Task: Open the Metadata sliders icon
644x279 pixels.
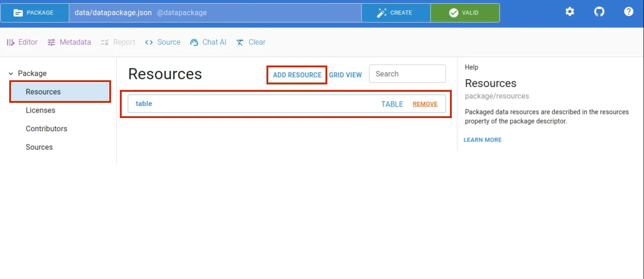Action: (51, 42)
